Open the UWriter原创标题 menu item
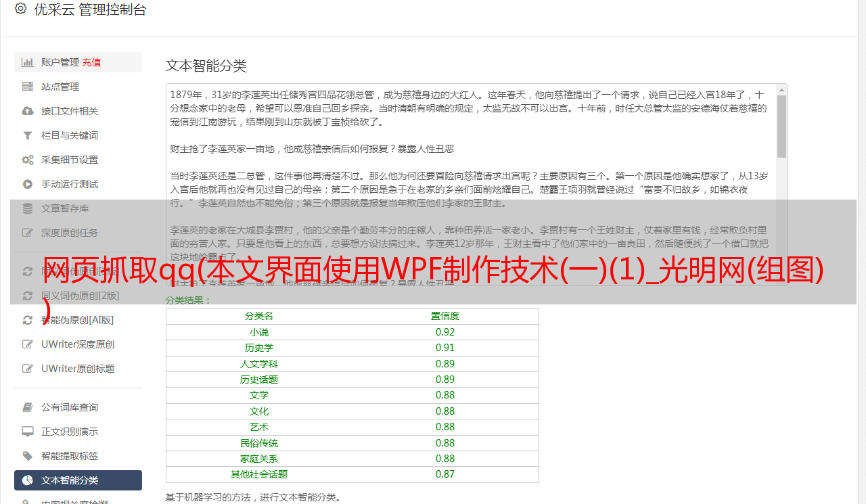This screenshot has width=866, height=504. tap(78, 369)
